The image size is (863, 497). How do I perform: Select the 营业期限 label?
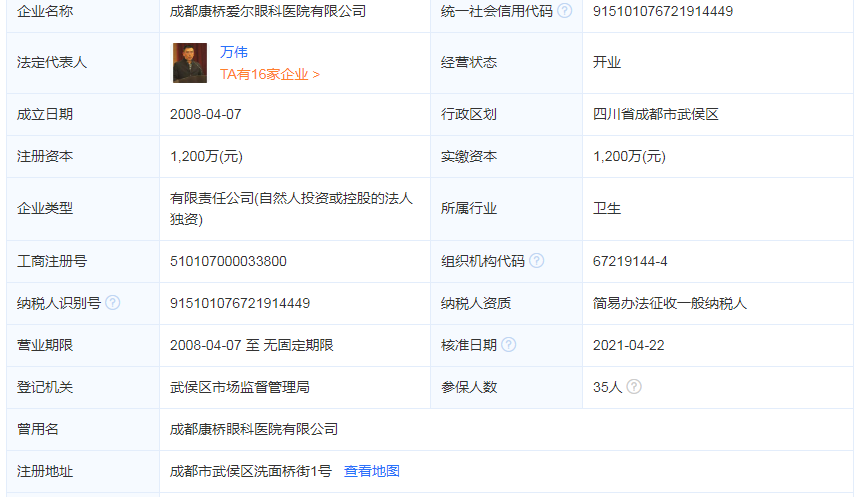[x=45, y=345]
